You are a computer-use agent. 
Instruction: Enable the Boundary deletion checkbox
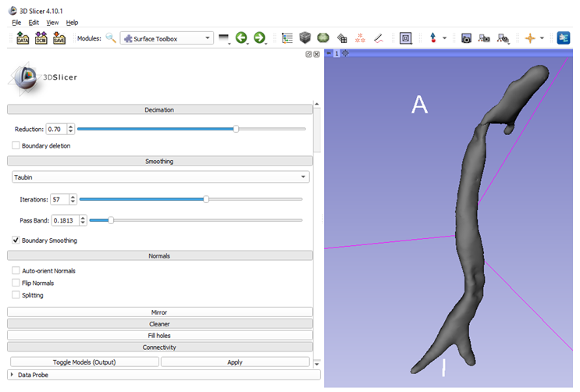(x=16, y=146)
